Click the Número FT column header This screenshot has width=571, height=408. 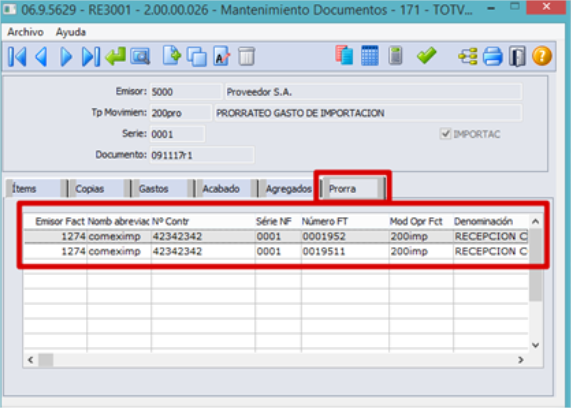click(x=345, y=221)
